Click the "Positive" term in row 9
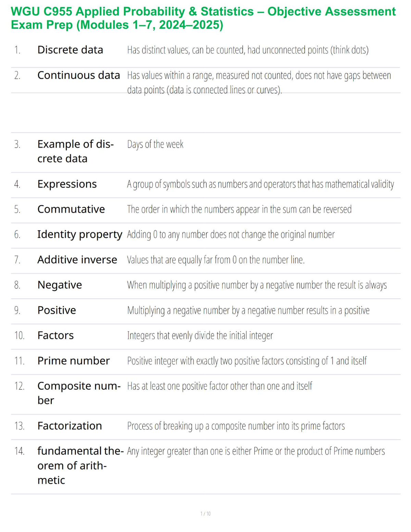 click(57, 310)
